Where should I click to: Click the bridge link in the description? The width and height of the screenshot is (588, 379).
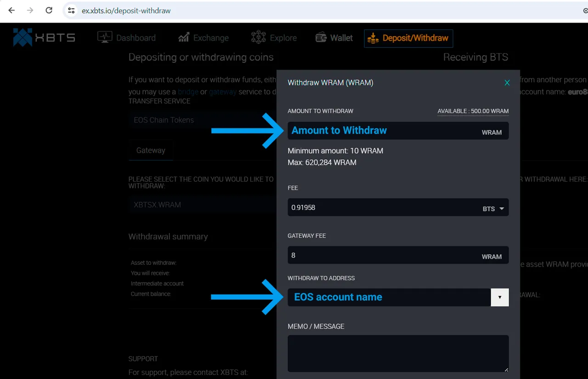pyautogui.click(x=188, y=92)
